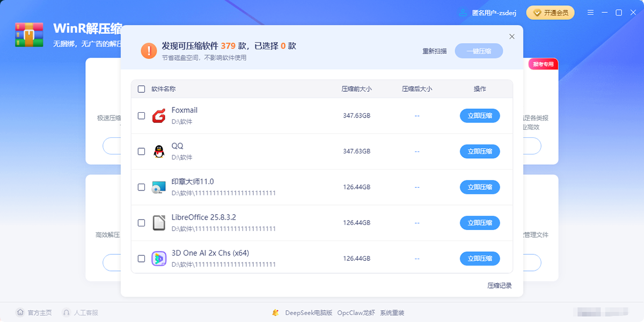
Task: Click the headset icon beside 人工客服
Action: (x=67, y=312)
